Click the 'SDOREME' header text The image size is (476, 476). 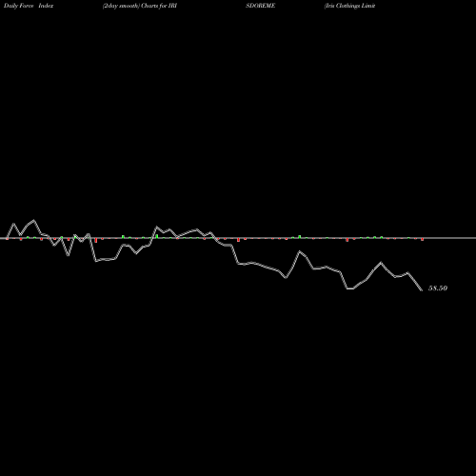(x=260, y=6)
